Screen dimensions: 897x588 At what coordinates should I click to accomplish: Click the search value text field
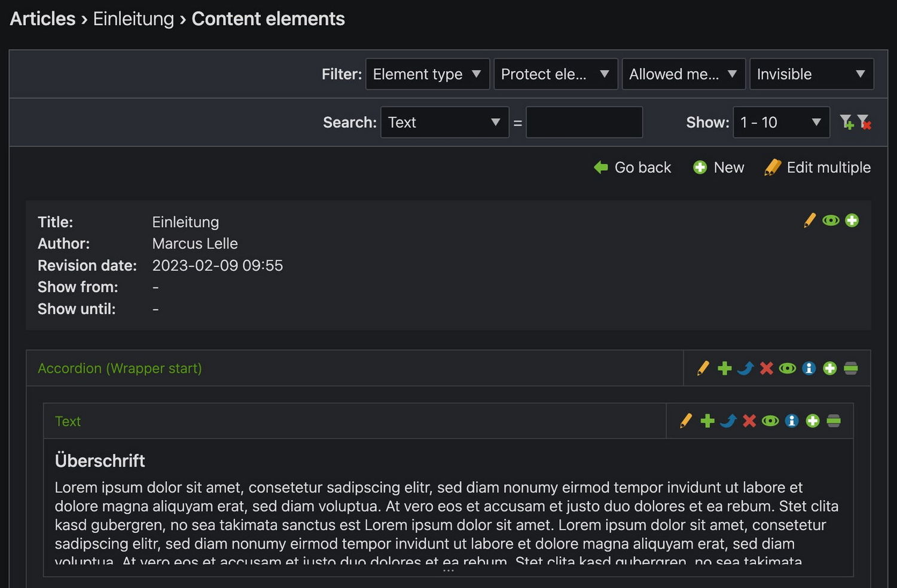click(x=584, y=122)
